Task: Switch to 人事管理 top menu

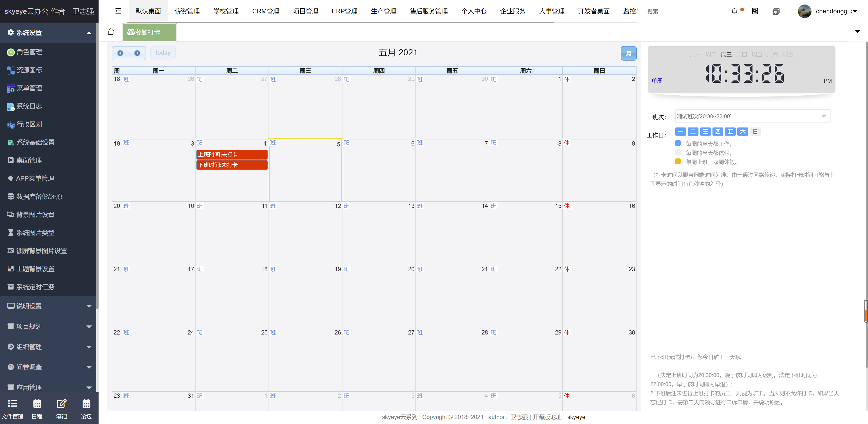Action: click(x=552, y=11)
